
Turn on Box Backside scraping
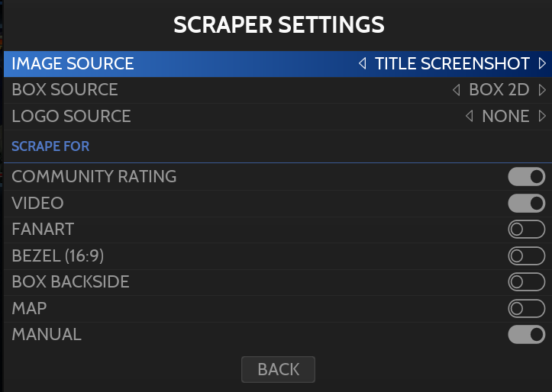(x=527, y=282)
